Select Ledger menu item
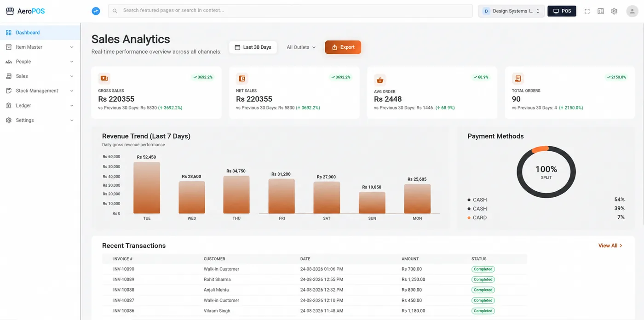This screenshot has height=320, width=644. coord(40,106)
